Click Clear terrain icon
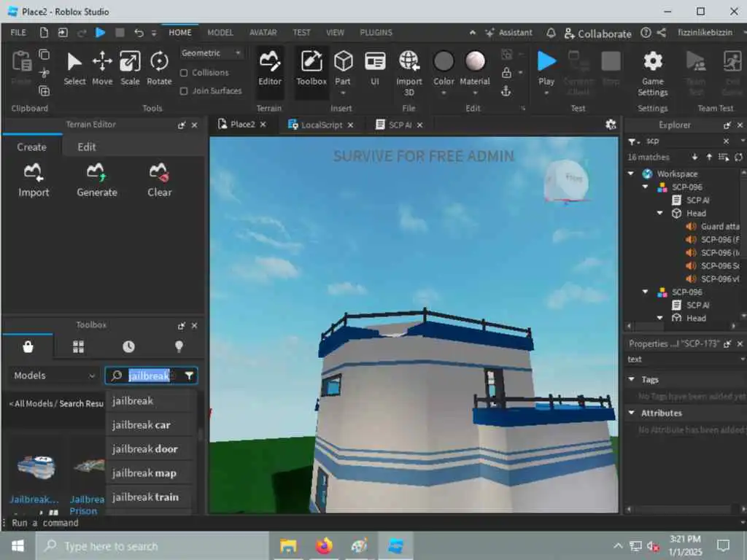747x560 pixels. 159,181
